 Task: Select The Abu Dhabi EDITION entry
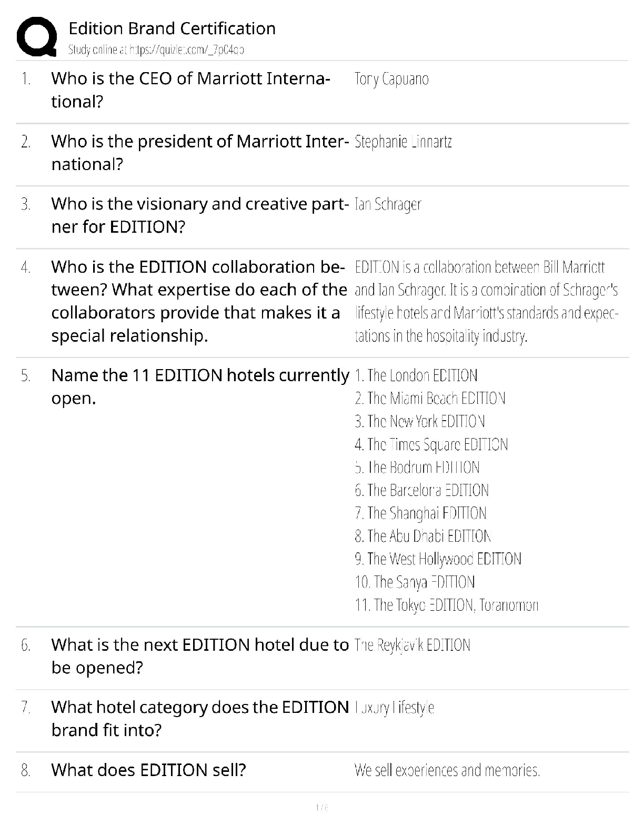[x=423, y=536]
